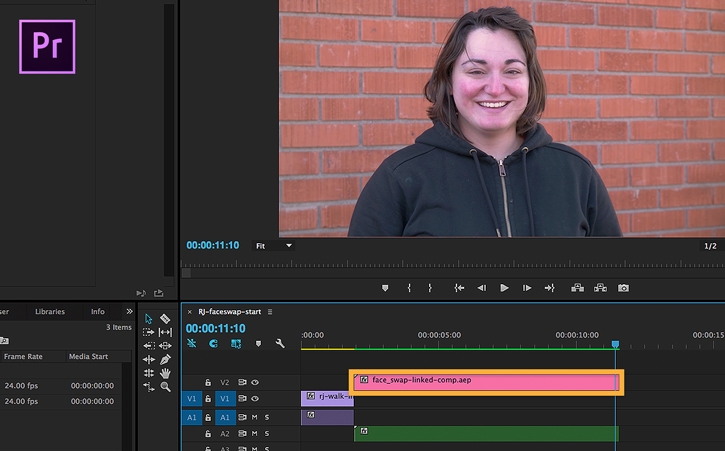Add a marker in the timeline panel
This screenshot has height=451, width=725.
[x=258, y=344]
